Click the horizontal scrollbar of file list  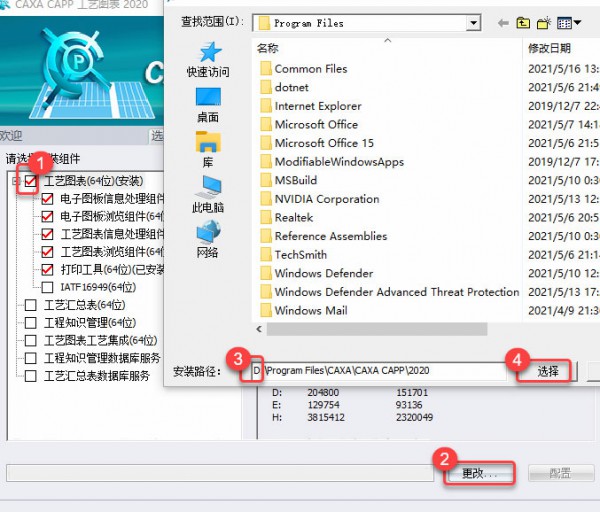377,329
